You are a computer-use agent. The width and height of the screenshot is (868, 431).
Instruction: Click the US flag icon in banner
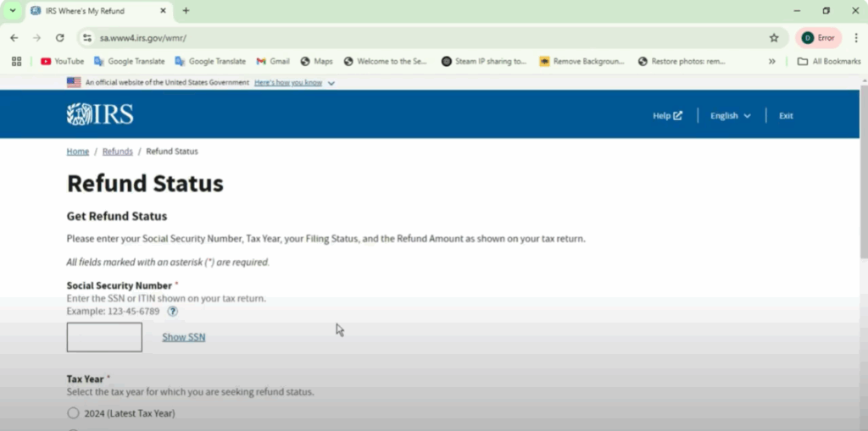[x=74, y=82]
